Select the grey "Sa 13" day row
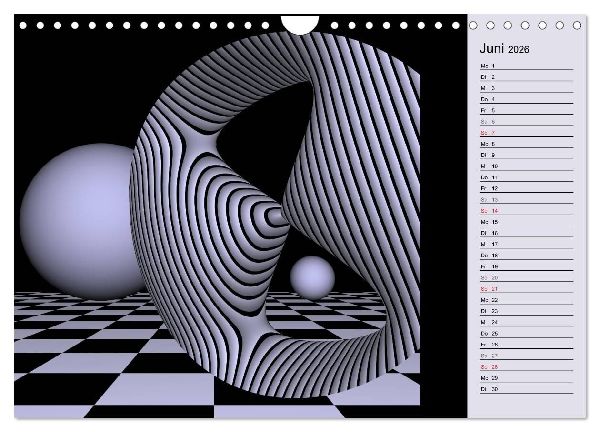 (527, 199)
